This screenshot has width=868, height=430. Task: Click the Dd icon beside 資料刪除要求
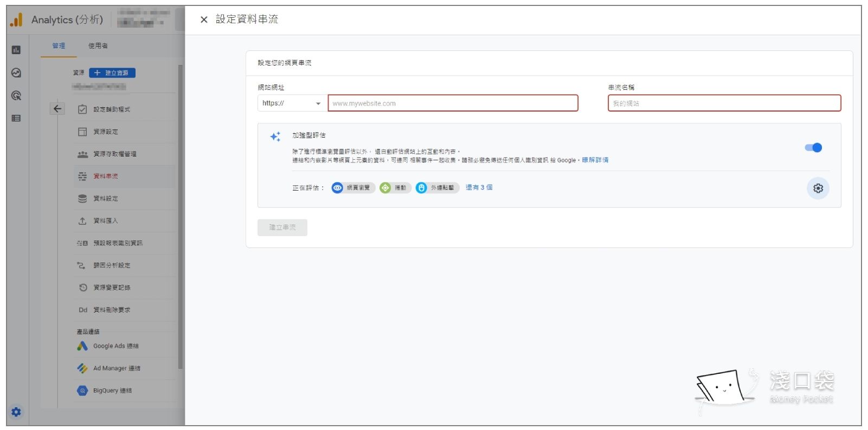click(x=83, y=310)
